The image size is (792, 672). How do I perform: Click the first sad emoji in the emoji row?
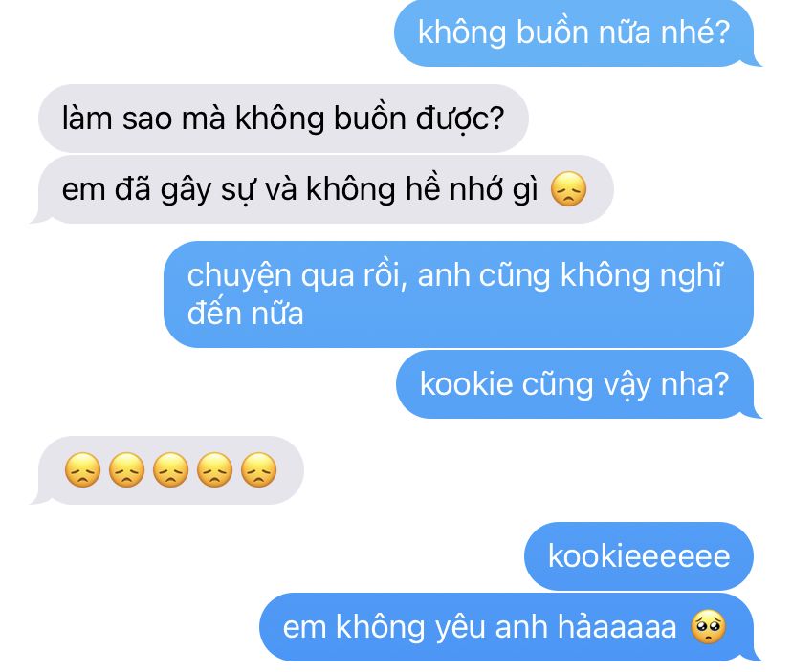[x=83, y=470]
